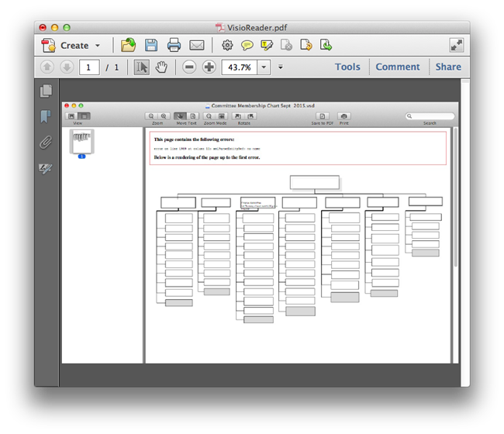Open the Attachments paperclip panel
The height and width of the screenshot is (434, 504).
(47, 142)
